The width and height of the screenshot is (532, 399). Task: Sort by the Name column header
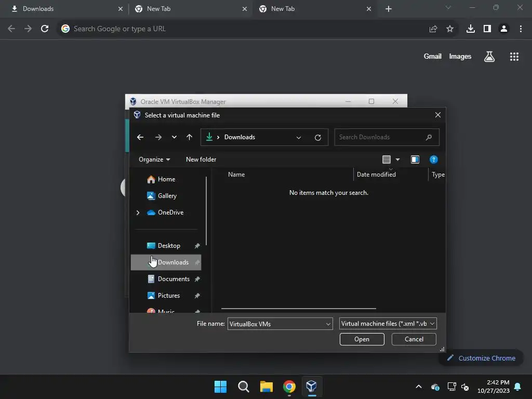coord(236,175)
